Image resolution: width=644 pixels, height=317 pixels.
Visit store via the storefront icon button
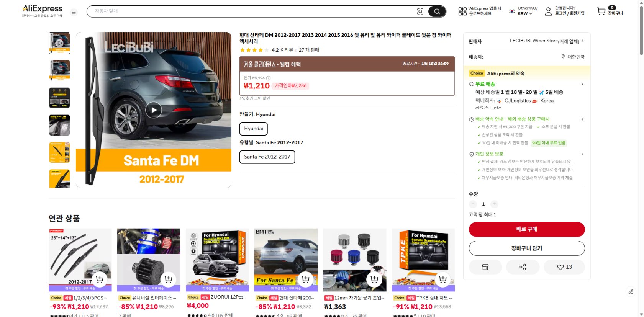point(485,267)
